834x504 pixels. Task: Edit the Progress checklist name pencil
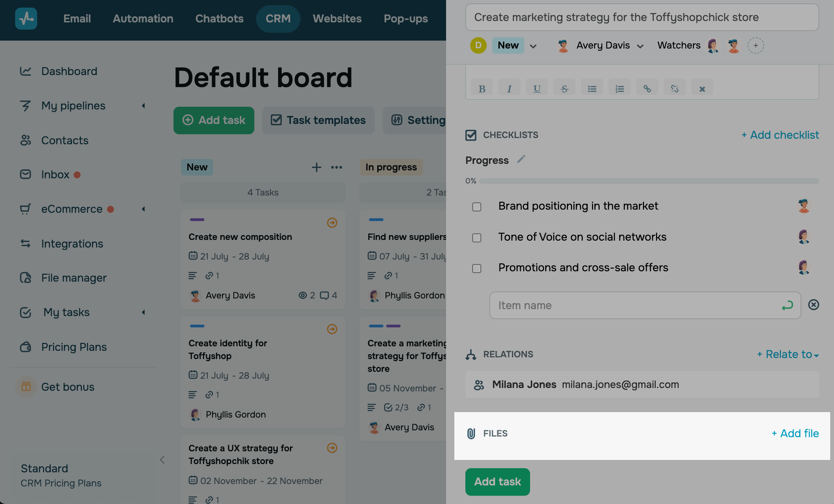(x=521, y=159)
